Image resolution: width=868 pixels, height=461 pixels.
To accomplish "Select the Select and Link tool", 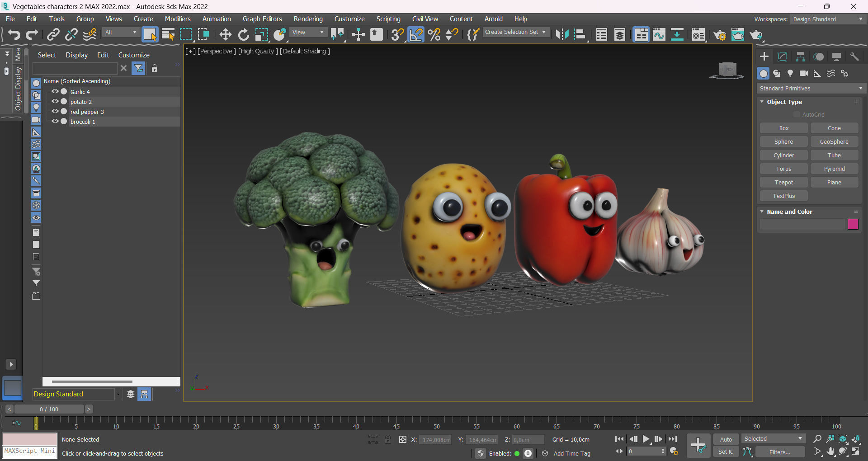I will coord(53,34).
